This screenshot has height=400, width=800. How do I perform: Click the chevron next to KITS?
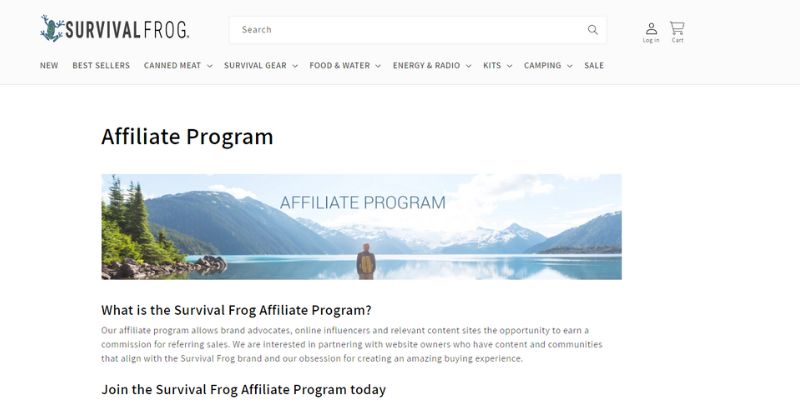coord(509,66)
